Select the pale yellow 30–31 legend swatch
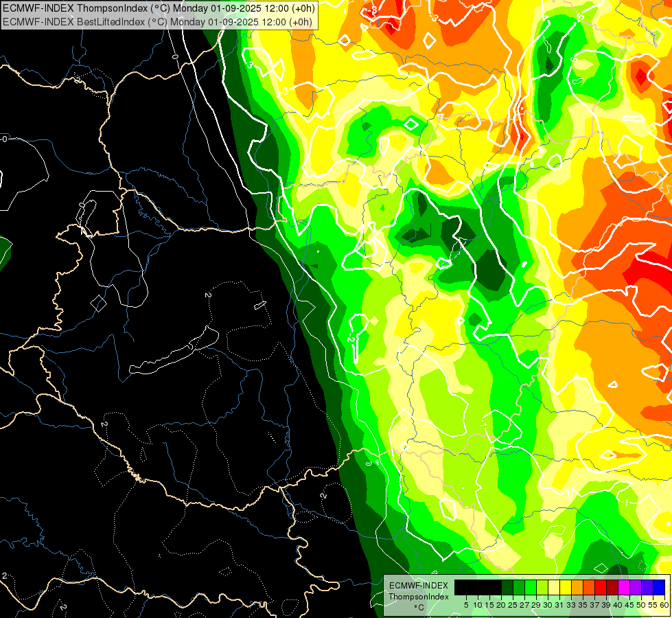672x618 pixels. tap(554, 587)
